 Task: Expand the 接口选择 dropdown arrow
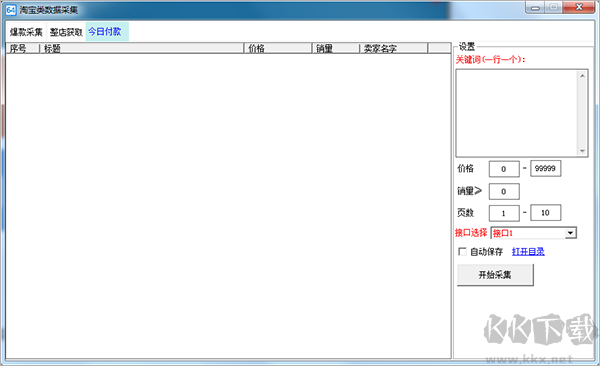pos(571,233)
